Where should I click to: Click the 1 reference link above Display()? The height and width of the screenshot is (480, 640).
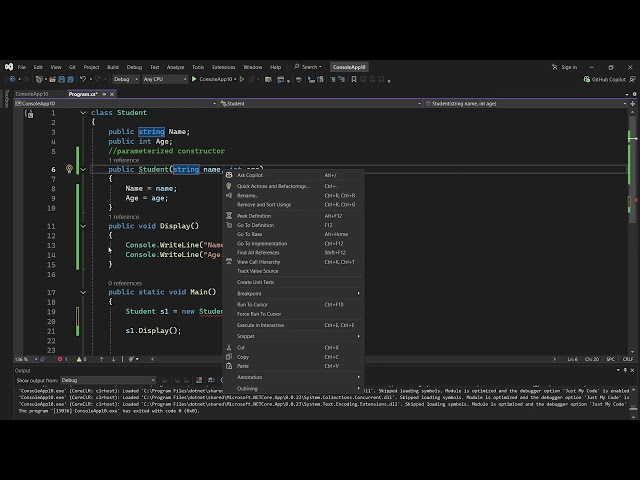click(124, 217)
